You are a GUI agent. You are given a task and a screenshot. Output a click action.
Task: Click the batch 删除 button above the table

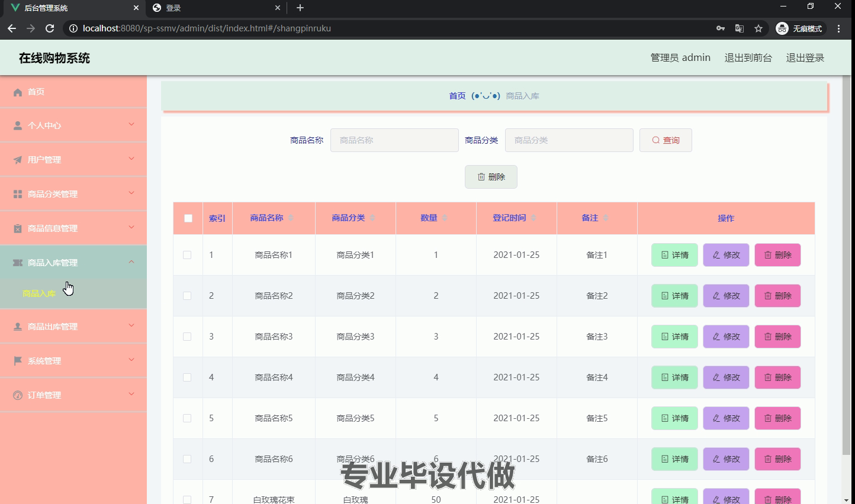(491, 177)
